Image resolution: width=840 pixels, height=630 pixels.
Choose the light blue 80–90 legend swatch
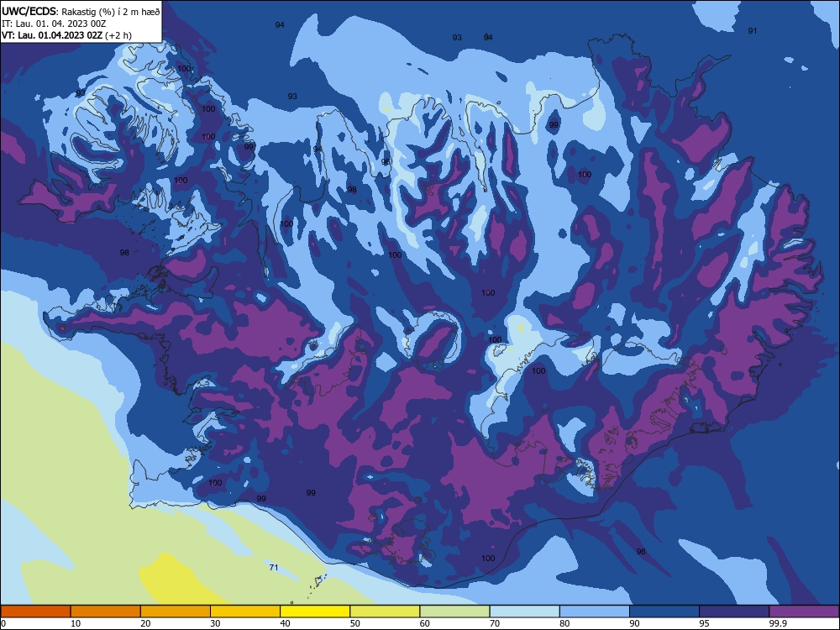[595, 612]
